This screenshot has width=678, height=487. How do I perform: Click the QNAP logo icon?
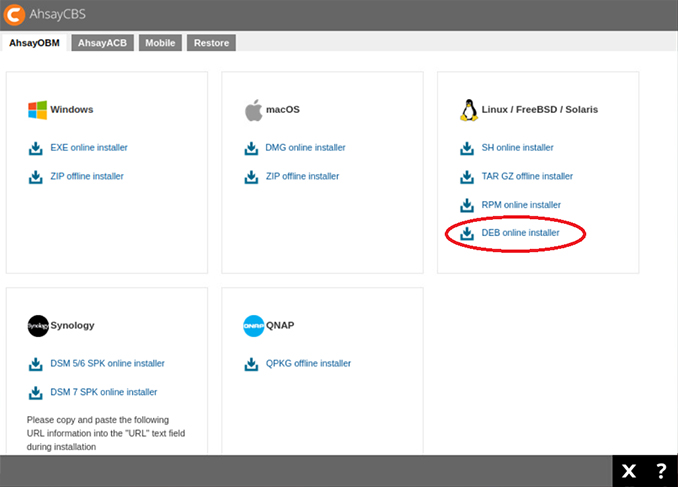[253, 326]
